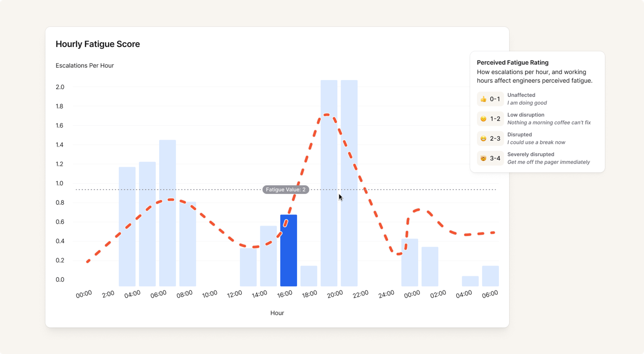Click the 2.0 y-axis tick label
This screenshot has width=644, height=354.
point(60,87)
